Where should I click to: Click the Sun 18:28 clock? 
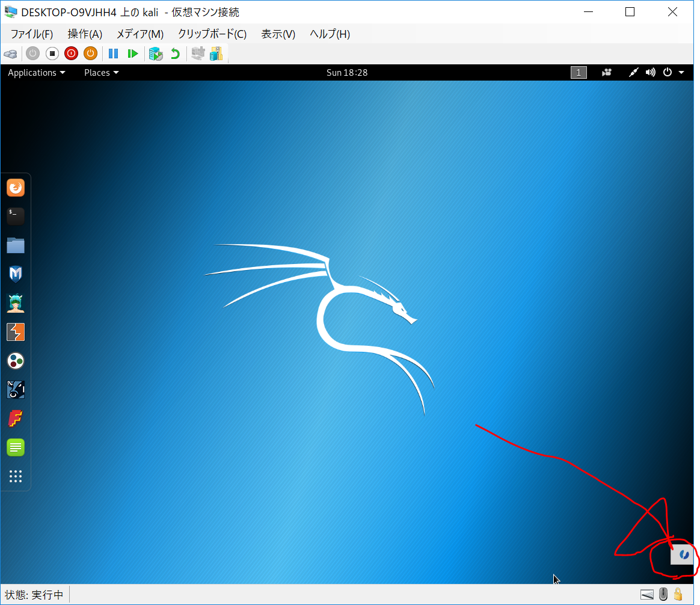point(347,73)
